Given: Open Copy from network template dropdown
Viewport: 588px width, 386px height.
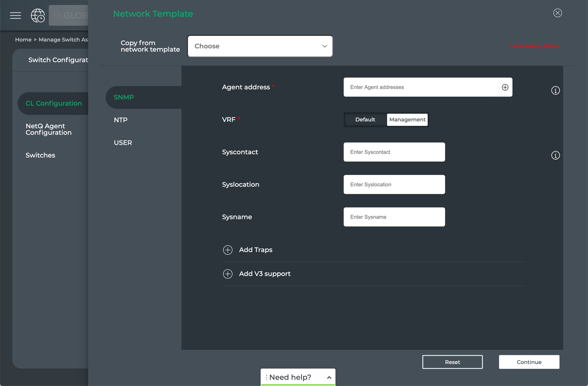Looking at the screenshot, I should (260, 46).
